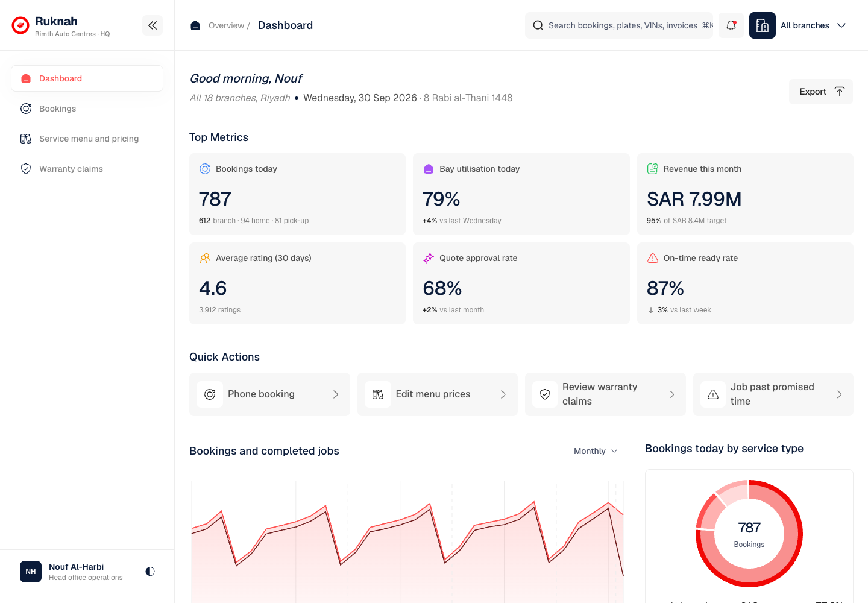Click the warranty shield card icon
Viewport: 868px width, 603px height.
click(545, 394)
